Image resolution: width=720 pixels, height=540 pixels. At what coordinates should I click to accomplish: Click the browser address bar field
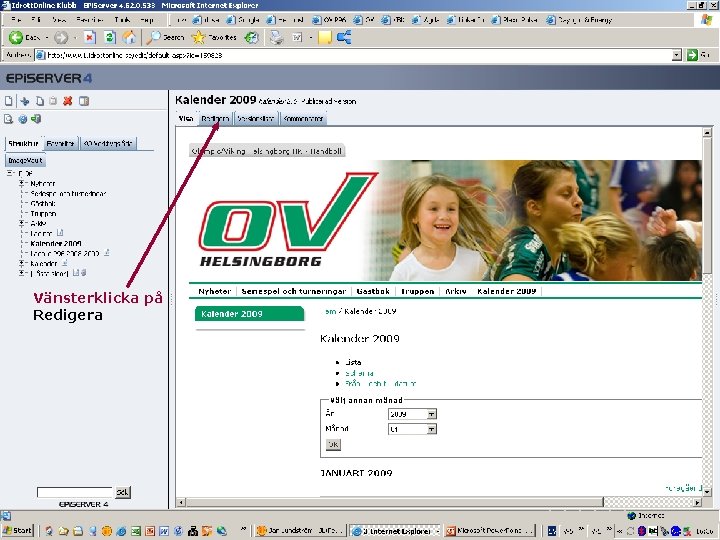click(x=358, y=55)
